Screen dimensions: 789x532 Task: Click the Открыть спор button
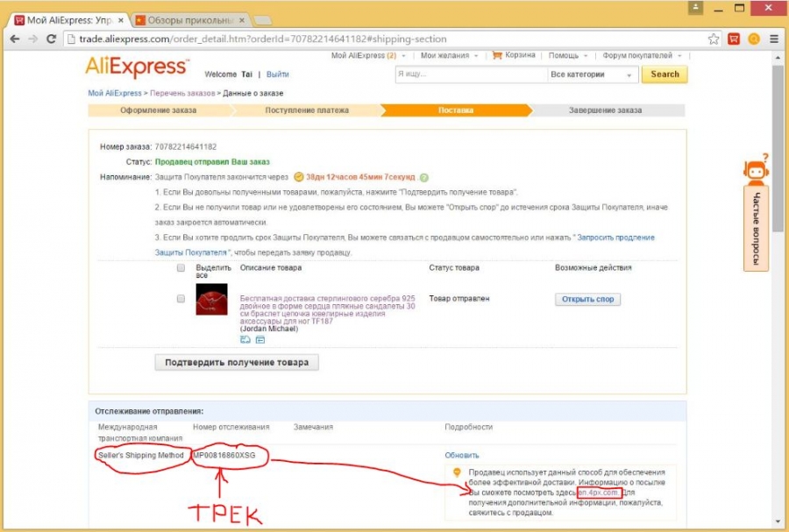[x=587, y=299]
